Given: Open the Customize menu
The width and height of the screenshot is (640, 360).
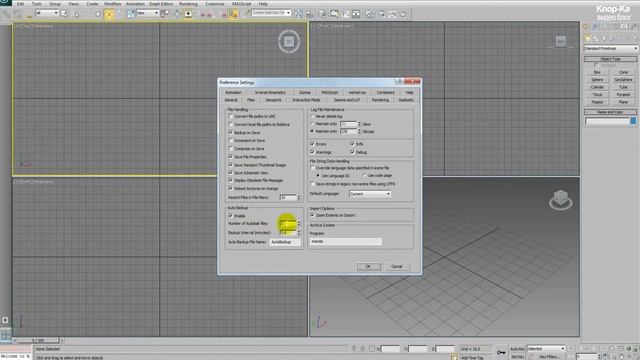Looking at the screenshot, I should pos(215,4).
